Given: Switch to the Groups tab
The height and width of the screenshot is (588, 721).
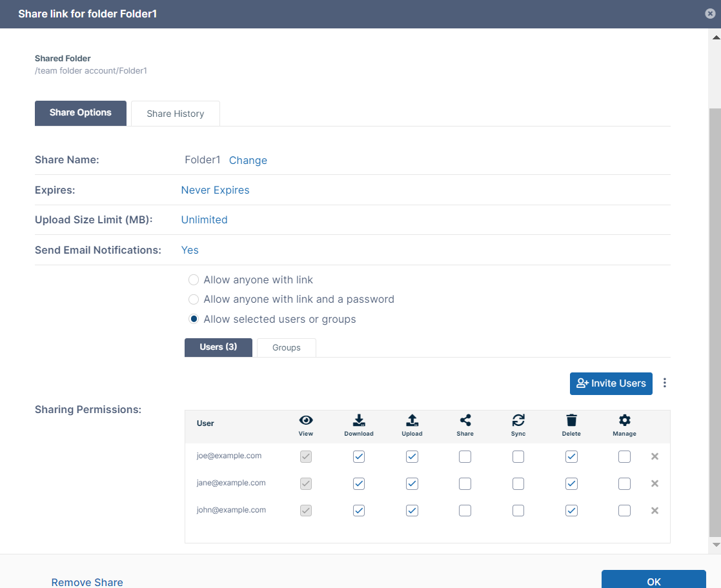Looking at the screenshot, I should click(x=286, y=347).
